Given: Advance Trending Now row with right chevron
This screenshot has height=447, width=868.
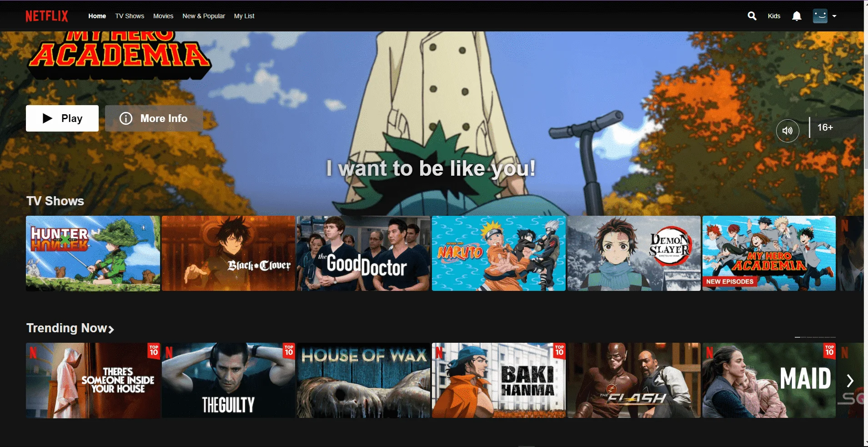Looking at the screenshot, I should pyautogui.click(x=850, y=381).
